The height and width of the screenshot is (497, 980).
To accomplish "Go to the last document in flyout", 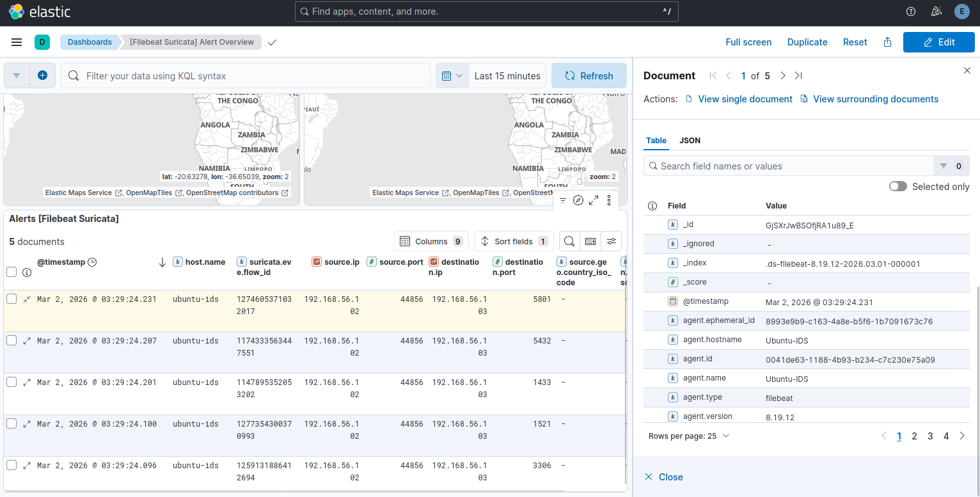I will [x=798, y=75].
